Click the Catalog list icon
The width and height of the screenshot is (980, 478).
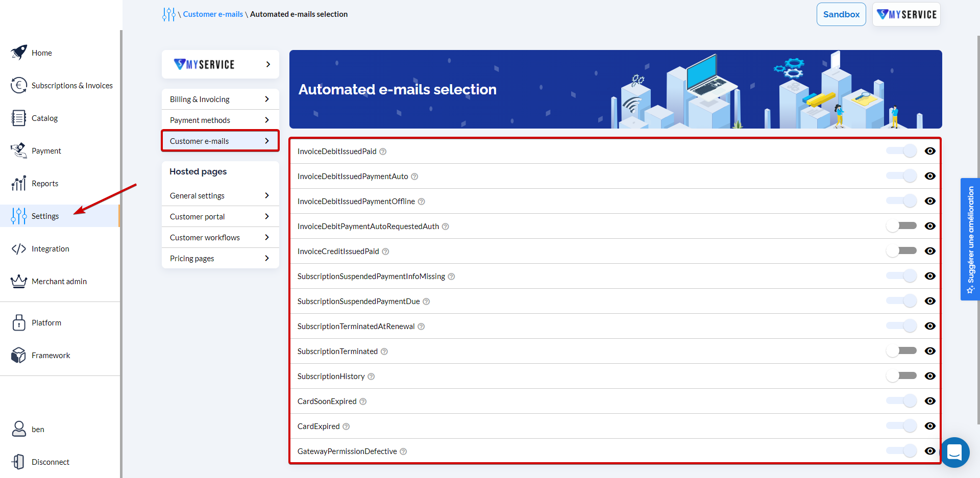pyautogui.click(x=19, y=118)
